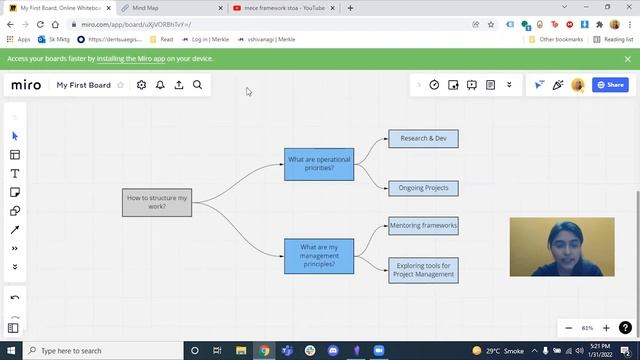Select the How to structure my work node
This screenshot has height=360, width=640.
tap(157, 202)
